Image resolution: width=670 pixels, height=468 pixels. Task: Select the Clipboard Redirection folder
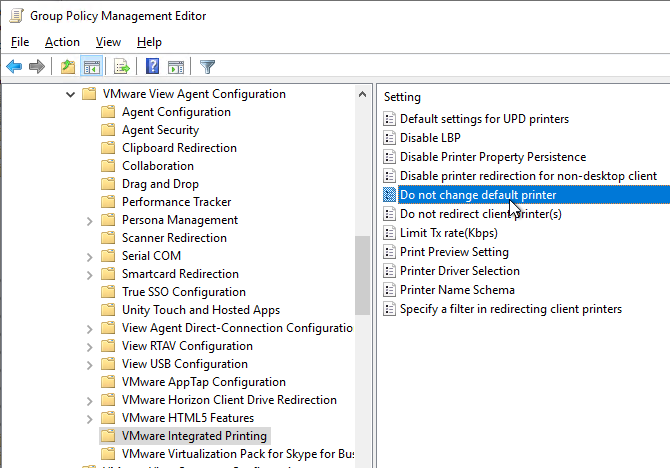coord(179,148)
